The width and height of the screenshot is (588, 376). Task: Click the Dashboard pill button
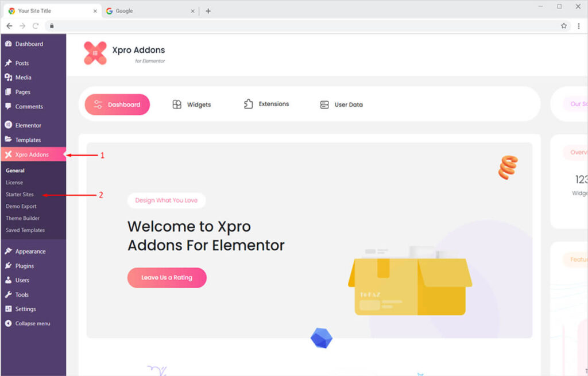point(117,104)
